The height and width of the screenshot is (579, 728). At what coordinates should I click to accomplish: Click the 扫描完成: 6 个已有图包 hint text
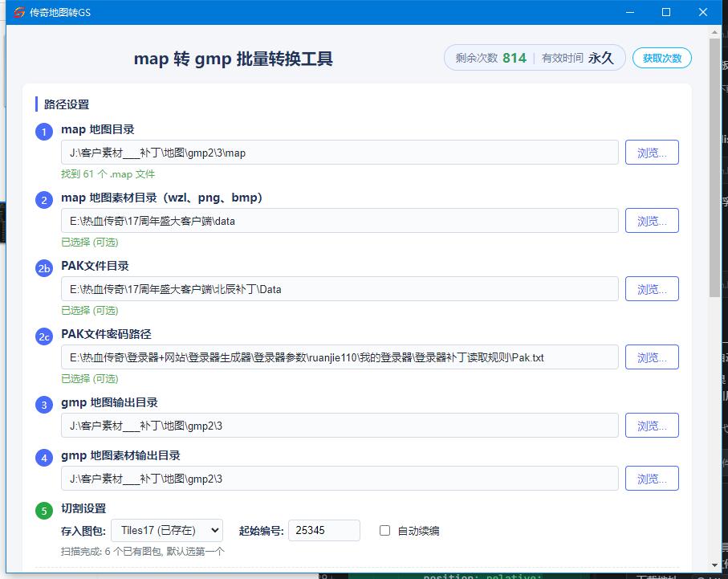click(x=143, y=552)
